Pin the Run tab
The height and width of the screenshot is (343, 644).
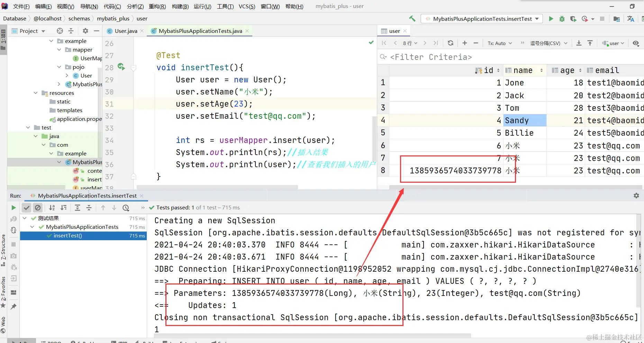click(x=13, y=307)
